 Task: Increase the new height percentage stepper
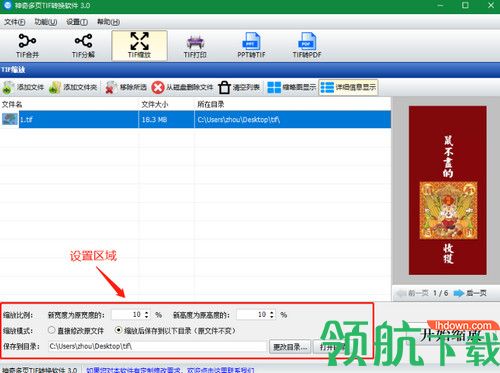coord(272,313)
